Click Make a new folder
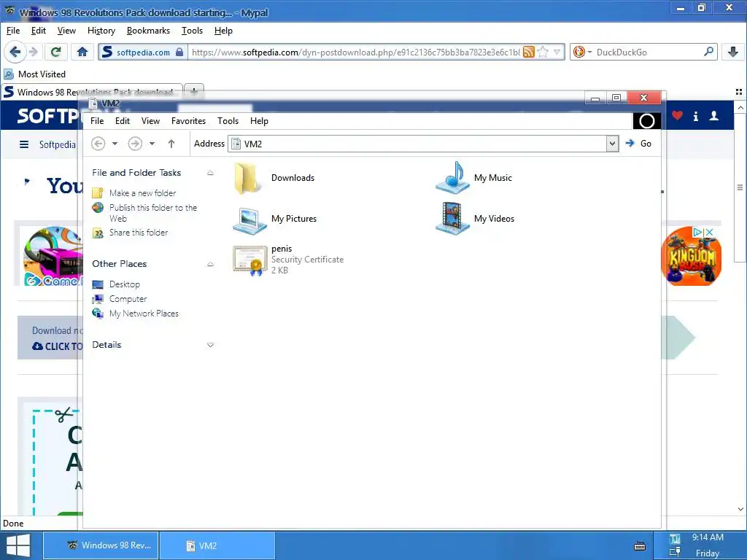The height and width of the screenshot is (560, 747). [x=142, y=192]
